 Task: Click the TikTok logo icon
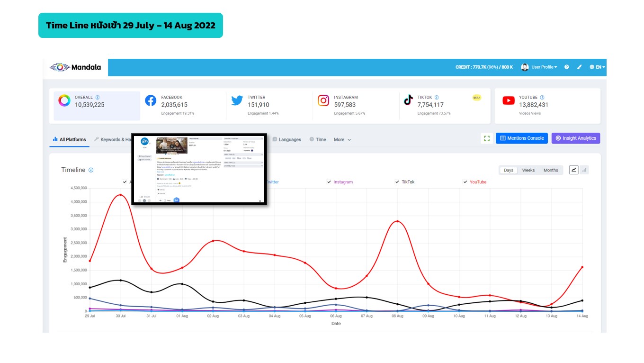408,100
